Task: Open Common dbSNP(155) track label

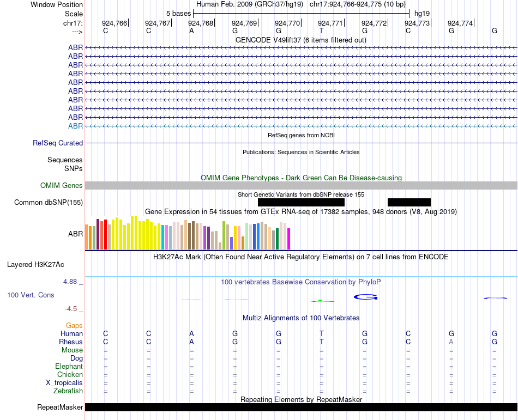Action: pyautogui.click(x=49, y=202)
